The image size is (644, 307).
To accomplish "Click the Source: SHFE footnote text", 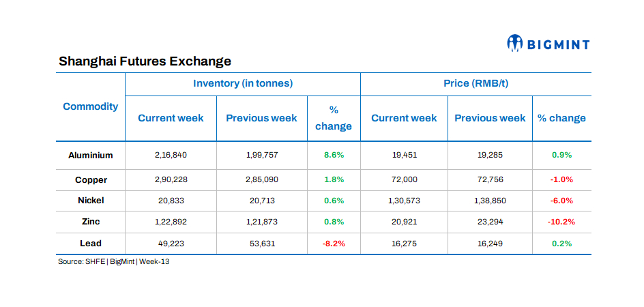I will click(x=113, y=261).
